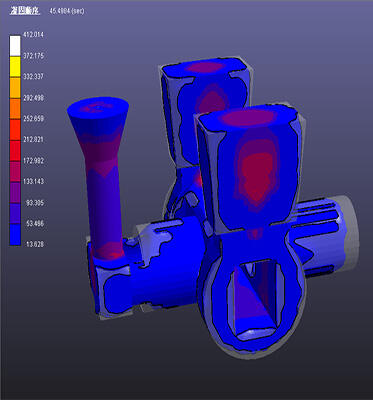Select the red hot spot in the front riser
The height and width of the screenshot is (400, 373).
(258, 175)
